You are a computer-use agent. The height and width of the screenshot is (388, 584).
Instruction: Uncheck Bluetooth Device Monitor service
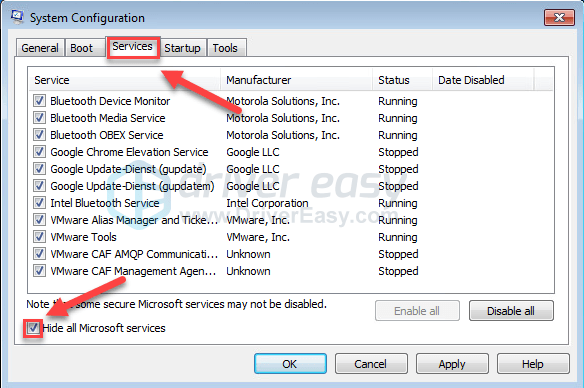39,101
